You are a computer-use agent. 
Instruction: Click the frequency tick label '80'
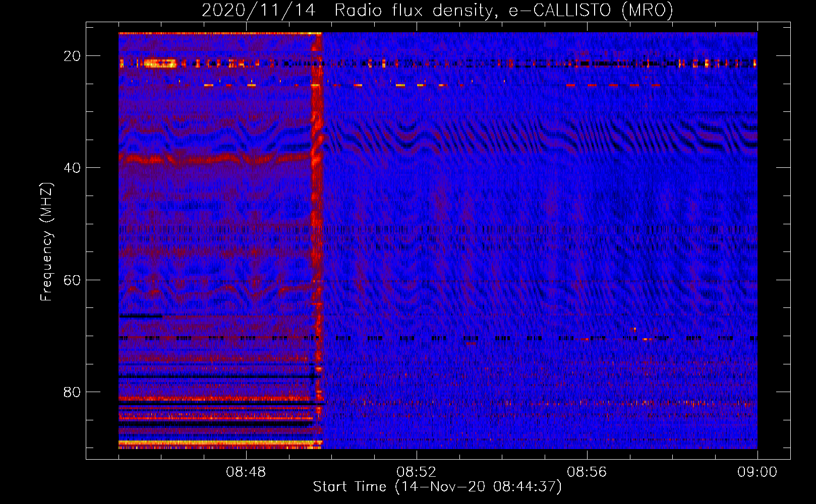point(72,392)
